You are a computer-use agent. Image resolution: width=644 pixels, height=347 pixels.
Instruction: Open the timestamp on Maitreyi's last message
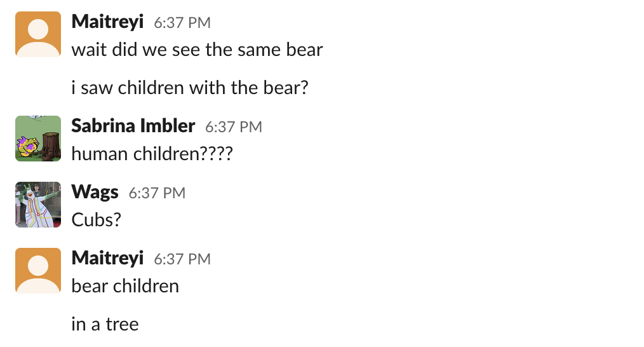182,259
